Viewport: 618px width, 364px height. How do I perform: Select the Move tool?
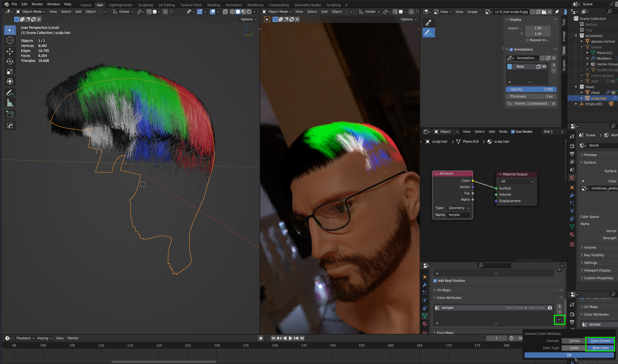tap(10, 51)
